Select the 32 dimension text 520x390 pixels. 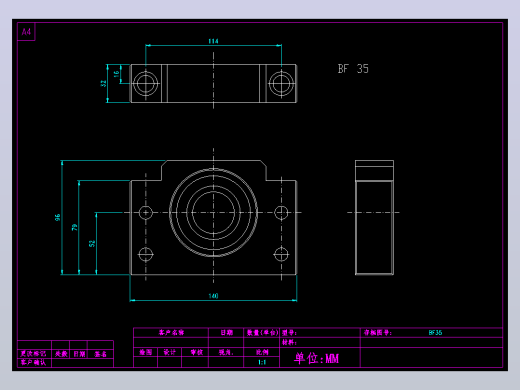103,83
